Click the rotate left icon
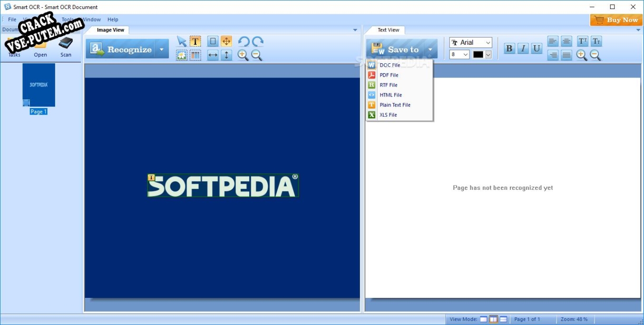Viewport: 644px width, 325px height. point(244,41)
